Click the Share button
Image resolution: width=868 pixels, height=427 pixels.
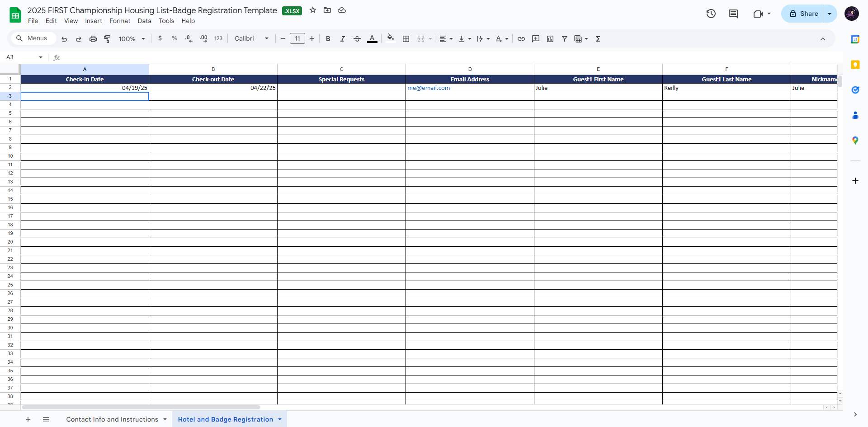coord(804,14)
